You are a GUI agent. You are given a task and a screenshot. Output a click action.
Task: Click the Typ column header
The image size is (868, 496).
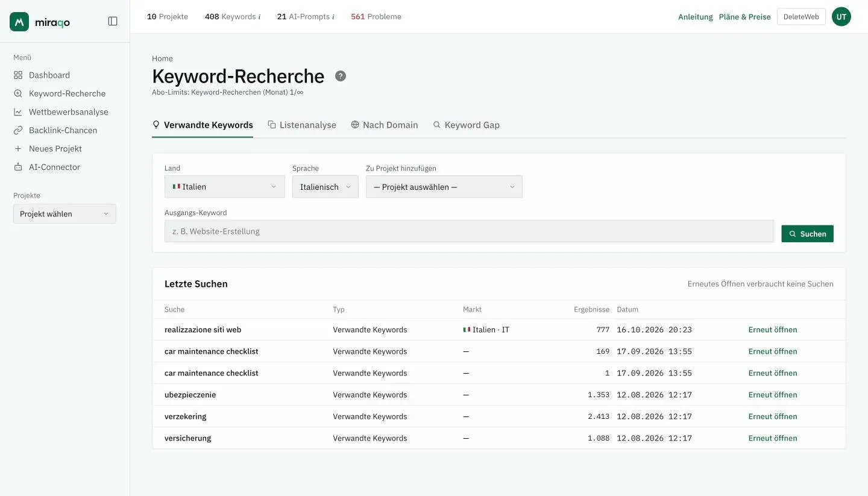pos(339,309)
